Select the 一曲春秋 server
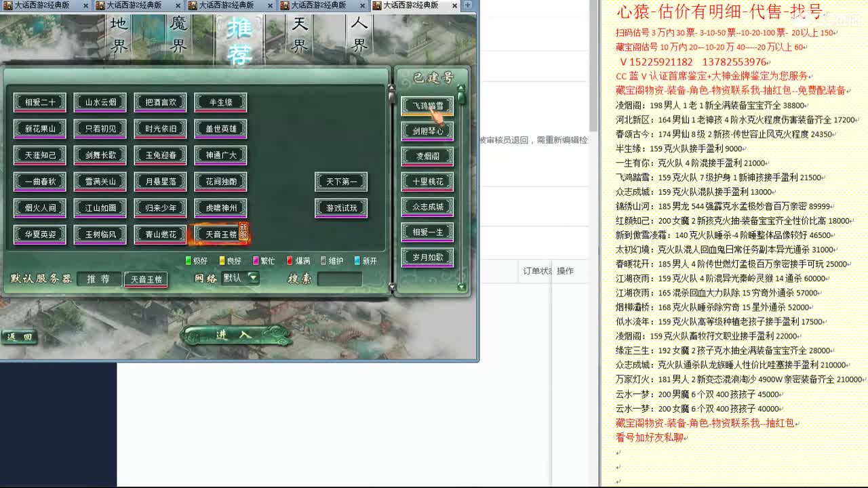 (x=40, y=182)
